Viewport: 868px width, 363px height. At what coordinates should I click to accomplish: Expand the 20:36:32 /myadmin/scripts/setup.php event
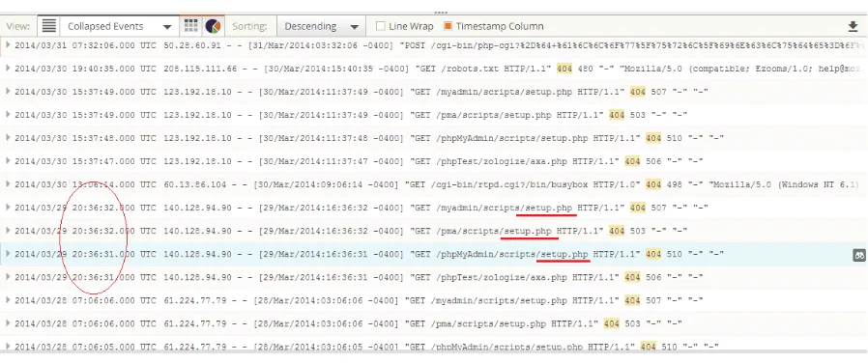coord(8,208)
